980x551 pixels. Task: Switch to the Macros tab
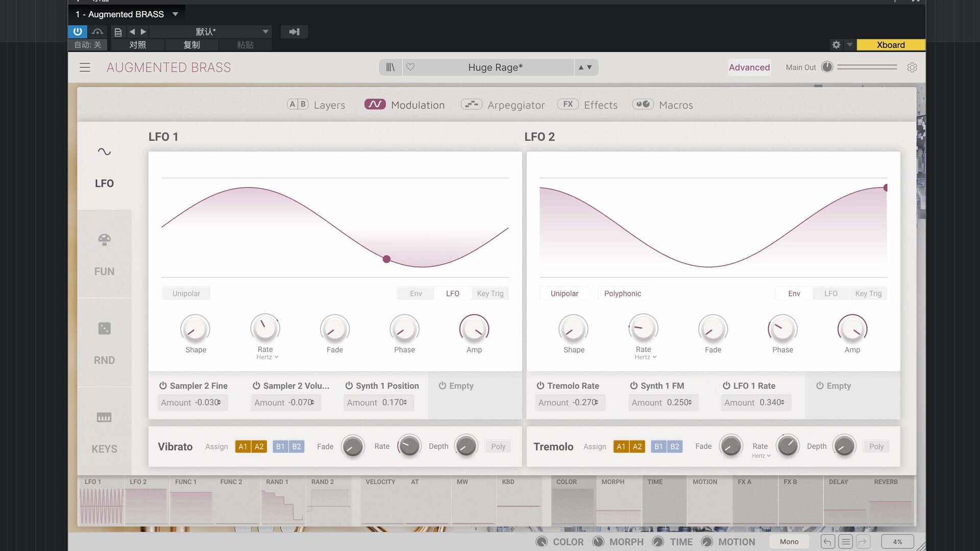coord(663,105)
